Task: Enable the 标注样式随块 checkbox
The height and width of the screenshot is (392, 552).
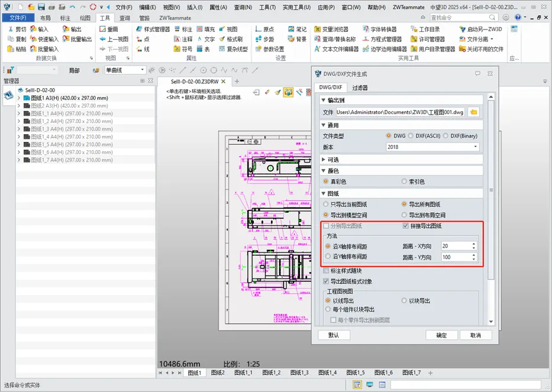Action: pos(327,271)
